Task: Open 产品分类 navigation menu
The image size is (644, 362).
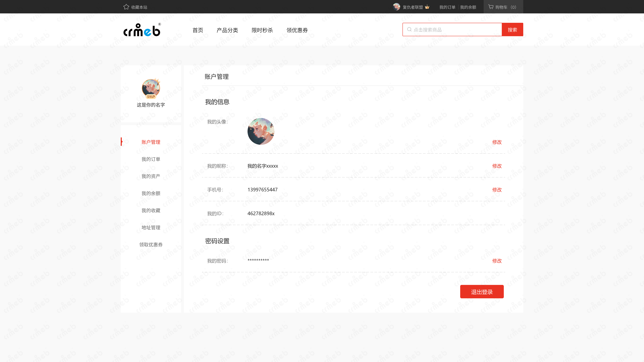Action: (x=227, y=30)
